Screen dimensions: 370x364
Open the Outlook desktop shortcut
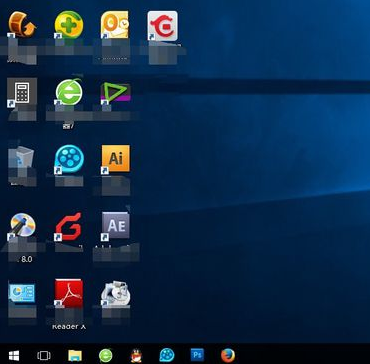click(x=115, y=24)
